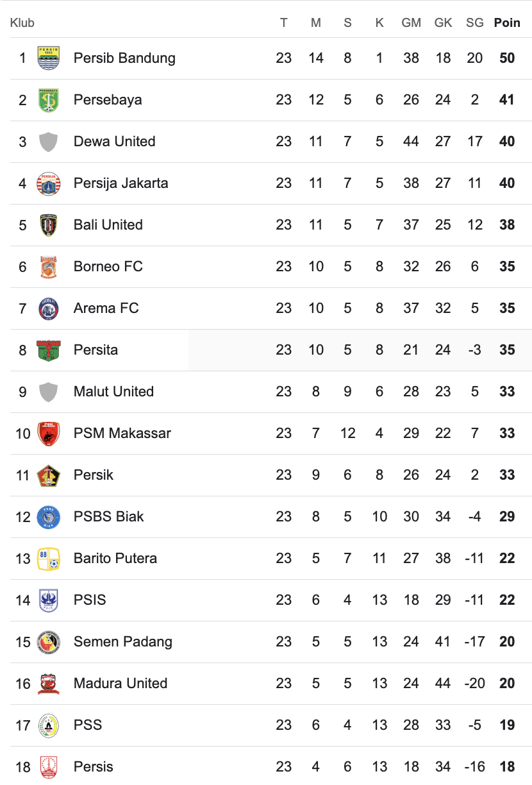Viewport: 532px width, 785px height.
Task: Click the Persebaya green club logo
Action: point(49,100)
